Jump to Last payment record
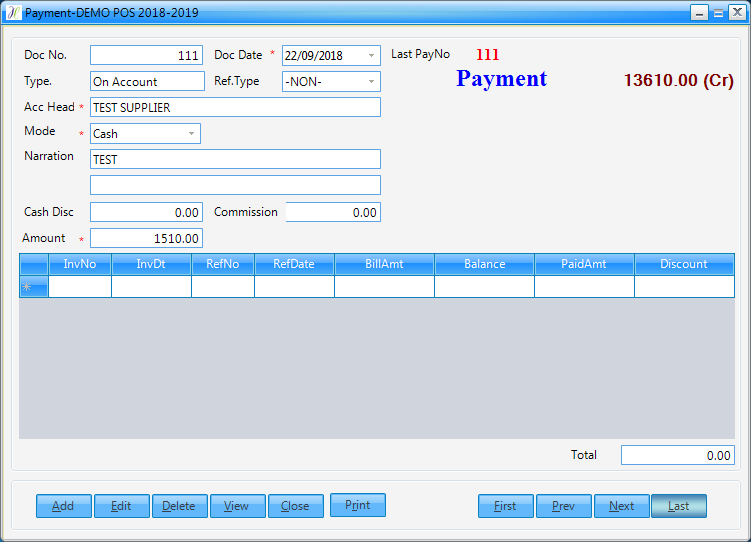Viewport: 751px width, 542px height. pos(679,506)
